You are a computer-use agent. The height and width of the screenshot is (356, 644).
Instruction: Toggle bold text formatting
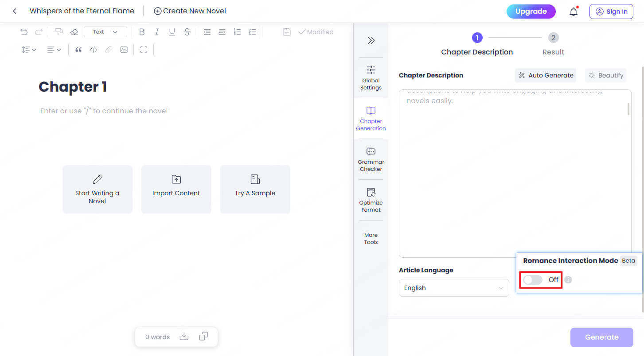142,31
